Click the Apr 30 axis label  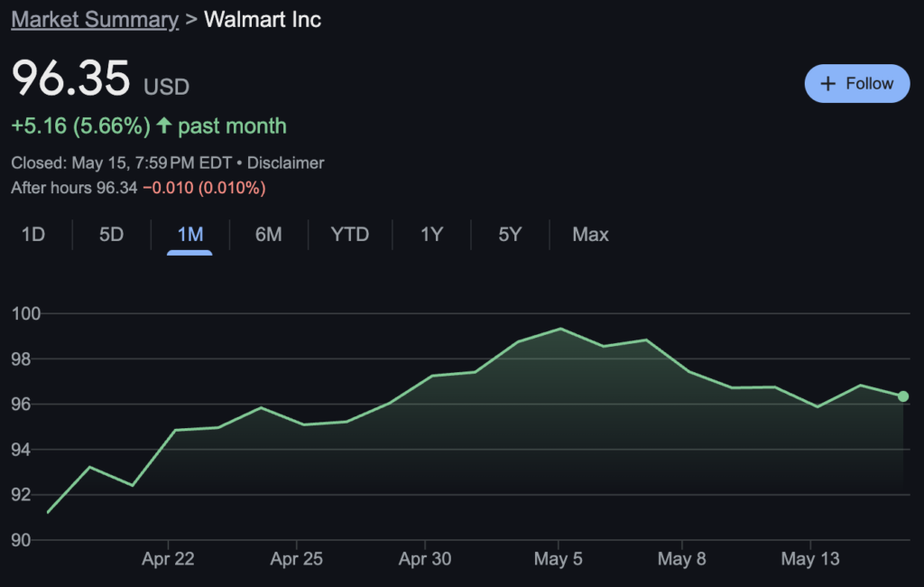point(425,559)
